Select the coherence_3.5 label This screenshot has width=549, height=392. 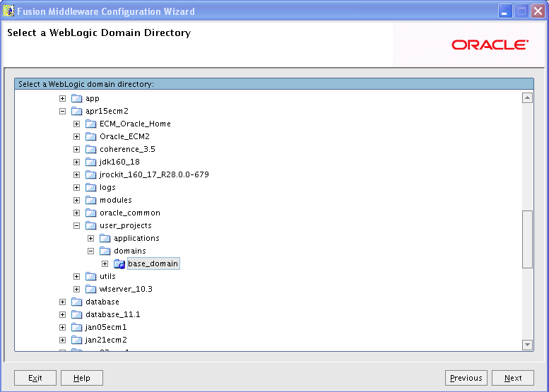click(x=127, y=150)
